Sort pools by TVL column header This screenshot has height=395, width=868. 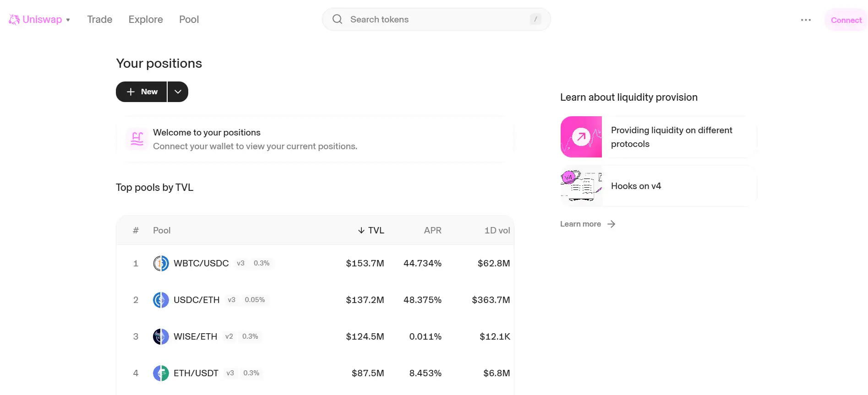coord(371,231)
